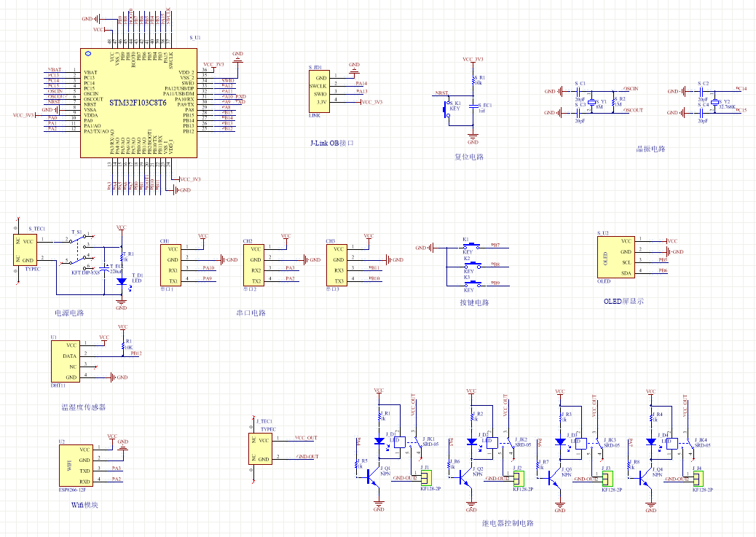Screen dimensions: 756x537
Task: Click the 'Wifi模块' caption
Action: click(85, 505)
